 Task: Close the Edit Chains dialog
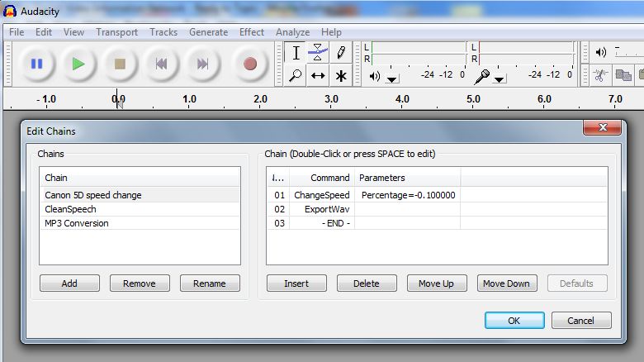[603, 127]
